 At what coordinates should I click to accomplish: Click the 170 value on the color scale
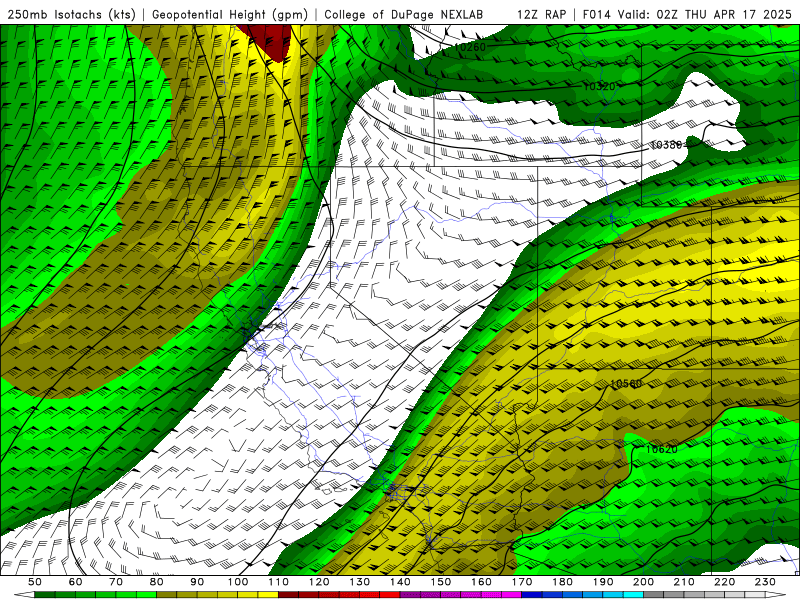(x=521, y=582)
